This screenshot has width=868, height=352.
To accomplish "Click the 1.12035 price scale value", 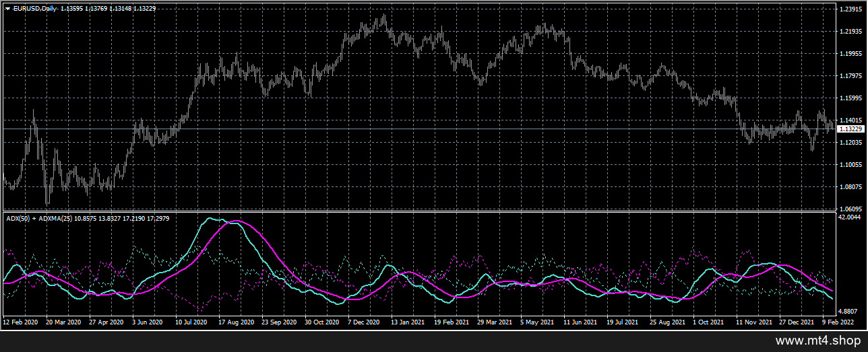I will (850, 142).
